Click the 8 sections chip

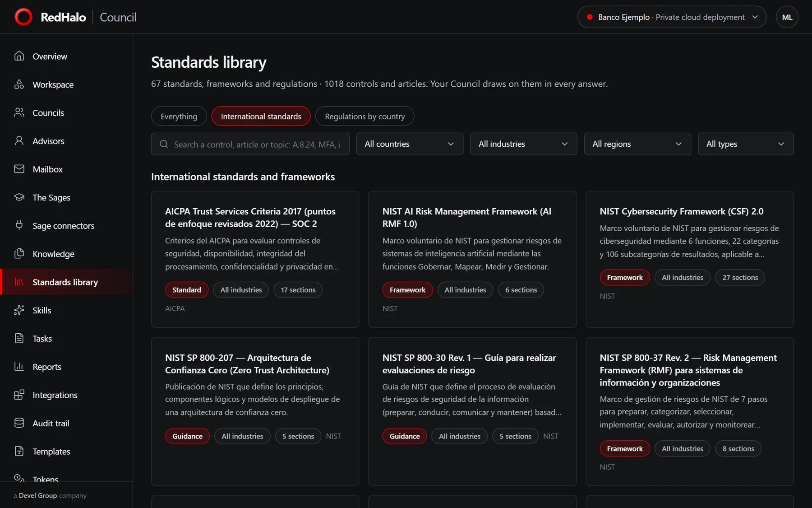pyautogui.click(x=738, y=448)
